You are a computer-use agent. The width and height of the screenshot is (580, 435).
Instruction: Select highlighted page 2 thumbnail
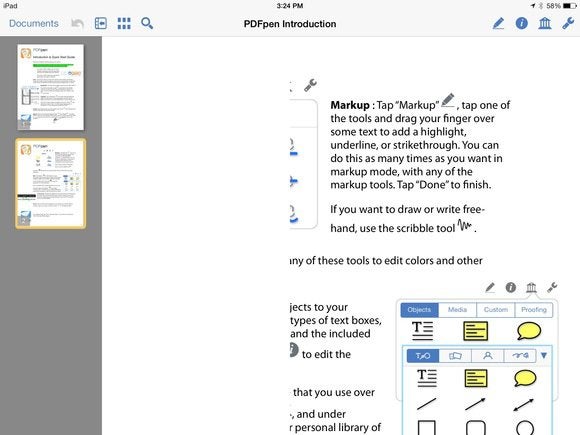coord(51,183)
